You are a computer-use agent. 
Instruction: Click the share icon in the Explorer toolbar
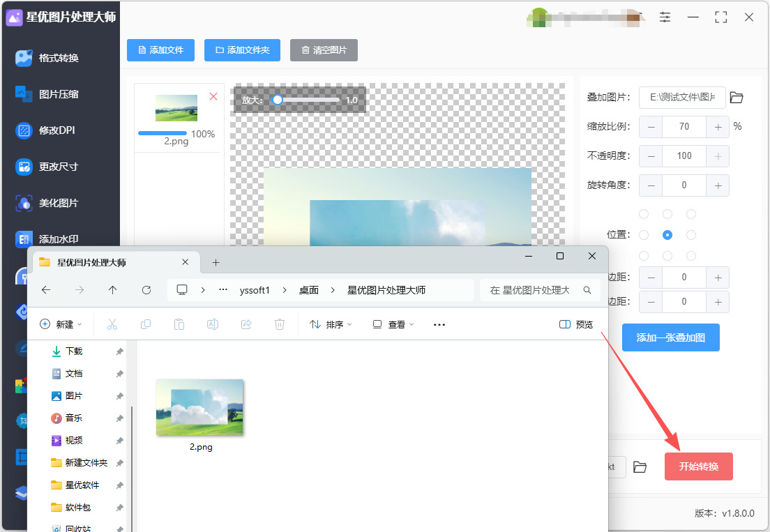[246, 324]
